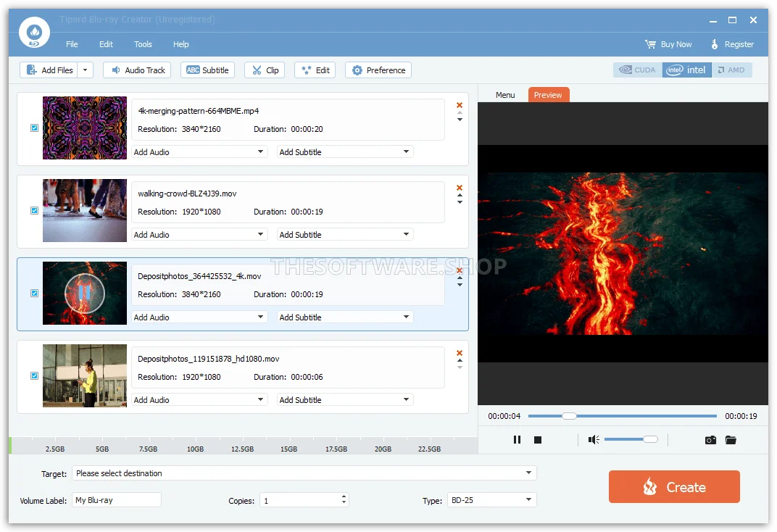Open Add Subtitle dropdown for Depositphotos_364425532_4k
777x532 pixels.
tap(345, 317)
